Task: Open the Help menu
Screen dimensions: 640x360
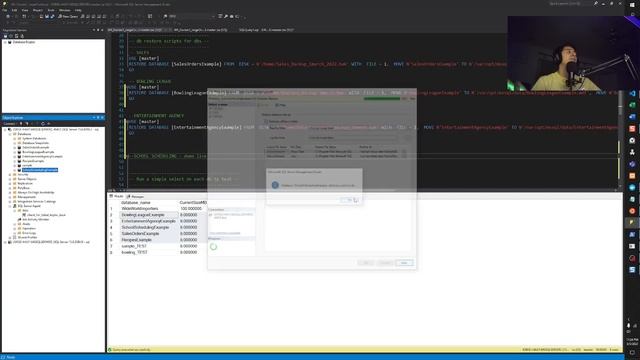Action: (x=78, y=10)
